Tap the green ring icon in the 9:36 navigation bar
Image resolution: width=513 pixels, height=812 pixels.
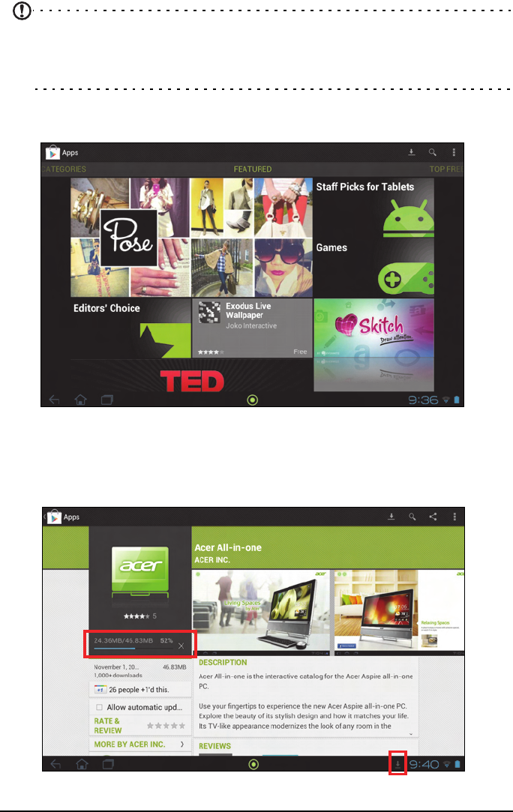click(x=252, y=400)
